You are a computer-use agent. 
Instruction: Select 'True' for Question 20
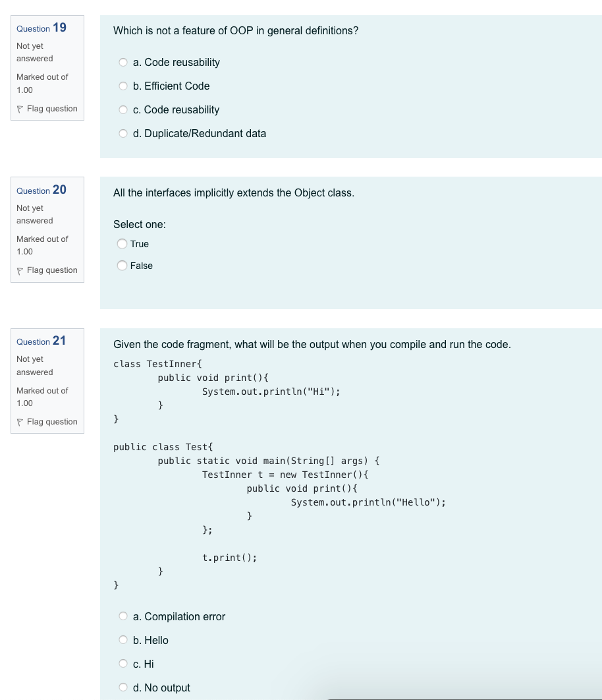(x=122, y=244)
